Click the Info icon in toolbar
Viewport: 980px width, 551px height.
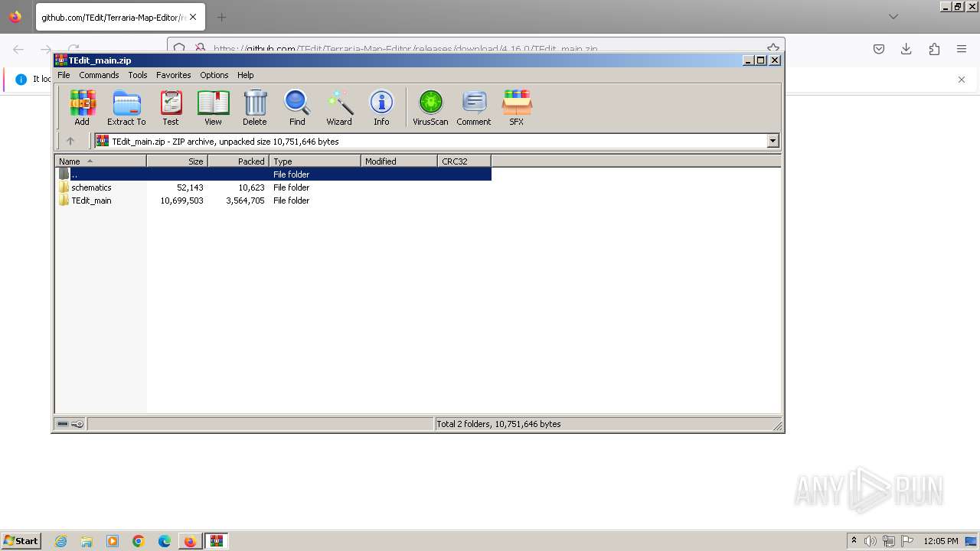point(381,107)
